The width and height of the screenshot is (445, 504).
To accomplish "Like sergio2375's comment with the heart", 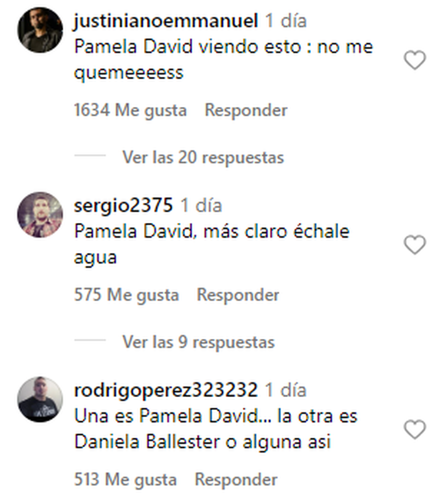I will coord(414,245).
